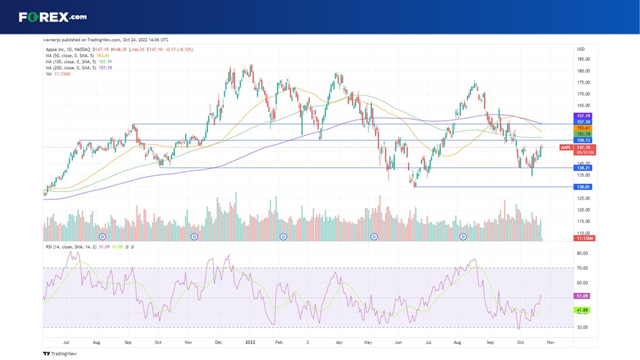Screen dimensions: 640x360
Task: Click the 165.00 price axis label
Action: [583, 106]
